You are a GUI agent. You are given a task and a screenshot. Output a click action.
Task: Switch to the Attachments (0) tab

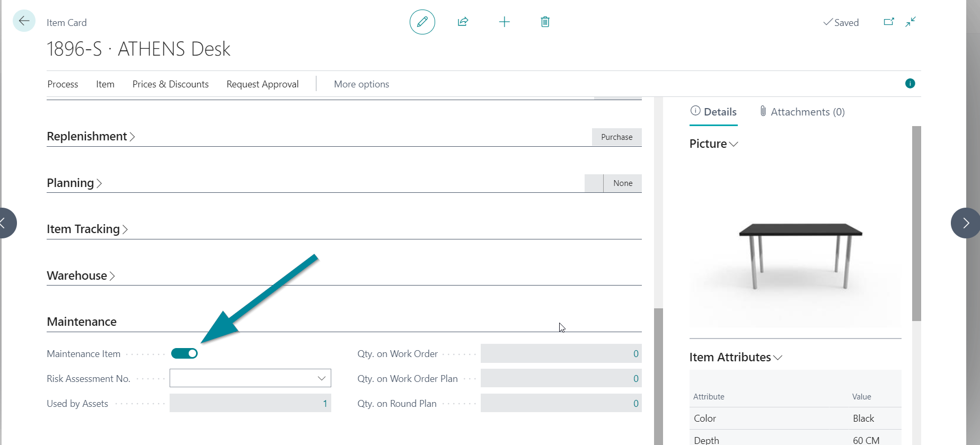(802, 112)
